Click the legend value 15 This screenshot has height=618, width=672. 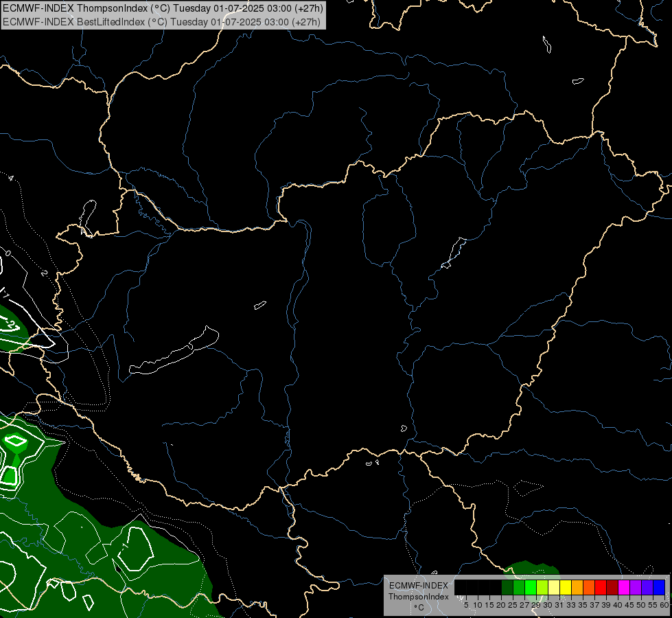pos(490,605)
